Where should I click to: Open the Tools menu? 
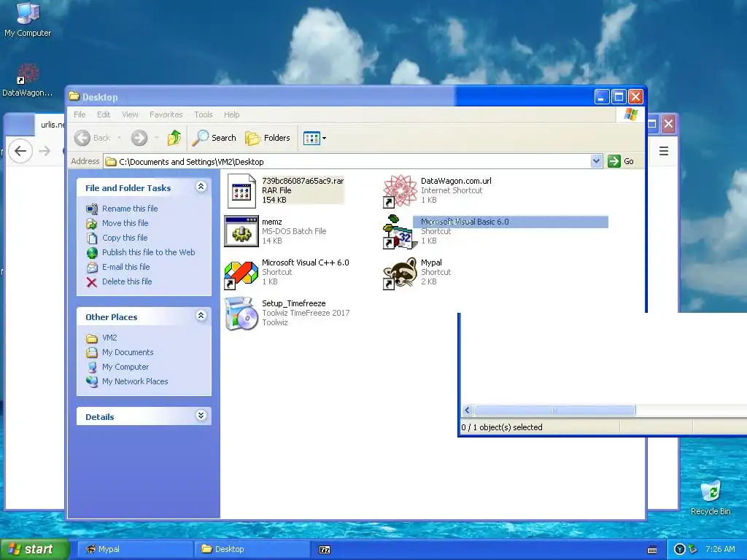tap(204, 114)
